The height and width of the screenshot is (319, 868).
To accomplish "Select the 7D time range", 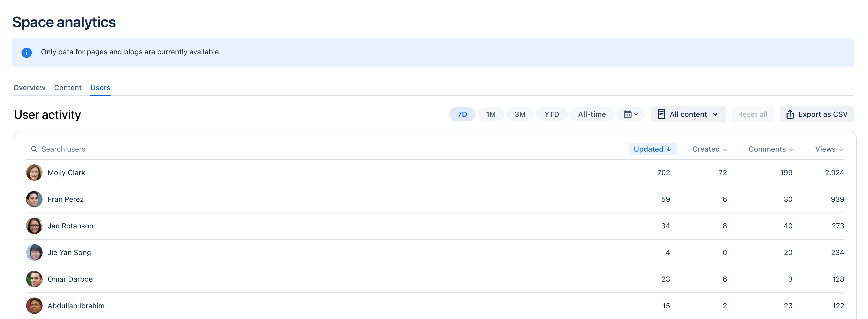I will tap(462, 114).
